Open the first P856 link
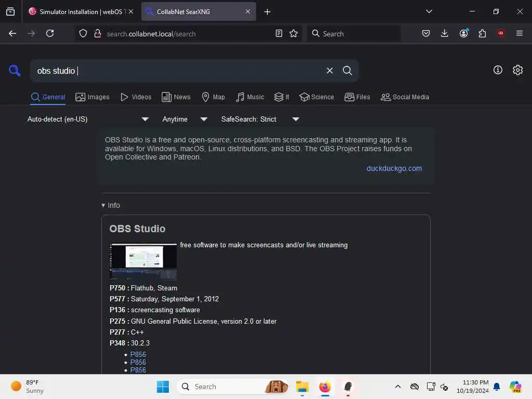This screenshot has height=399, width=532. coord(138,354)
